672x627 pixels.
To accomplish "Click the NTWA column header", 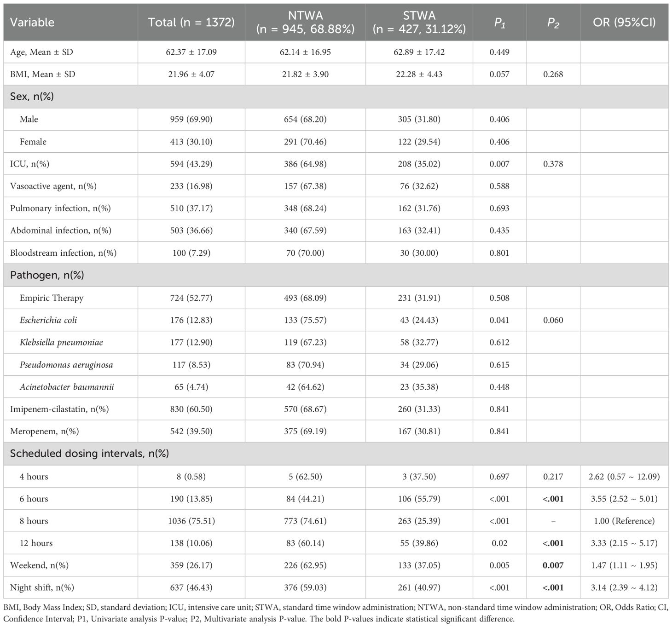I will [x=305, y=23].
